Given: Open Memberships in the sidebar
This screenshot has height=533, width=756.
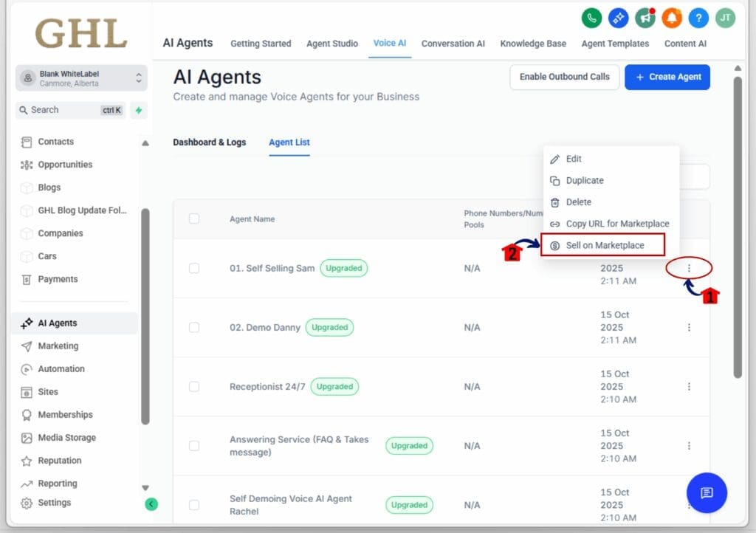Looking at the screenshot, I should (65, 414).
